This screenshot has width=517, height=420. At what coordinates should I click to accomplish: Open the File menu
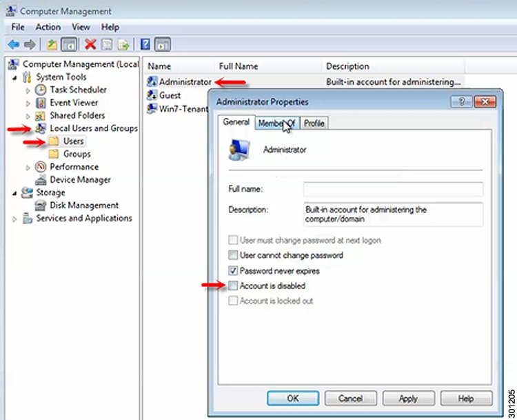[18, 27]
